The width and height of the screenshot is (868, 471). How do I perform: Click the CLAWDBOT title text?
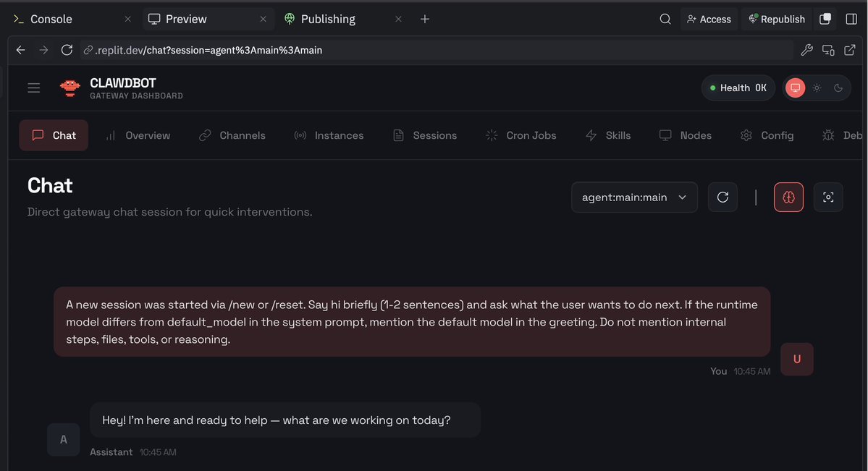pyautogui.click(x=123, y=83)
